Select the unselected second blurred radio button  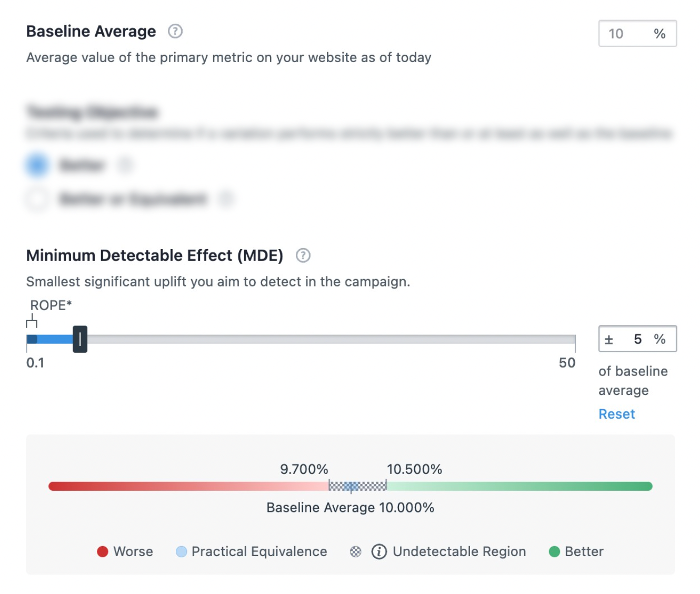37,199
